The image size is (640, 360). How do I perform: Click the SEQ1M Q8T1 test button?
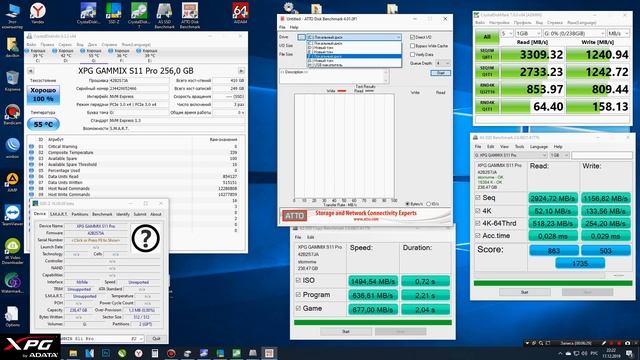point(487,54)
